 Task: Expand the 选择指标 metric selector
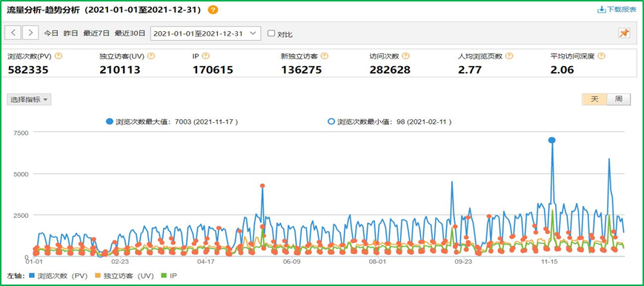(29, 99)
